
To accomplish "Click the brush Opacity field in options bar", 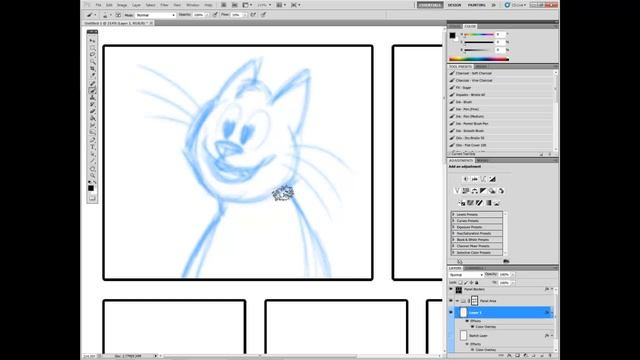I will pyautogui.click(x=198, y=15).
